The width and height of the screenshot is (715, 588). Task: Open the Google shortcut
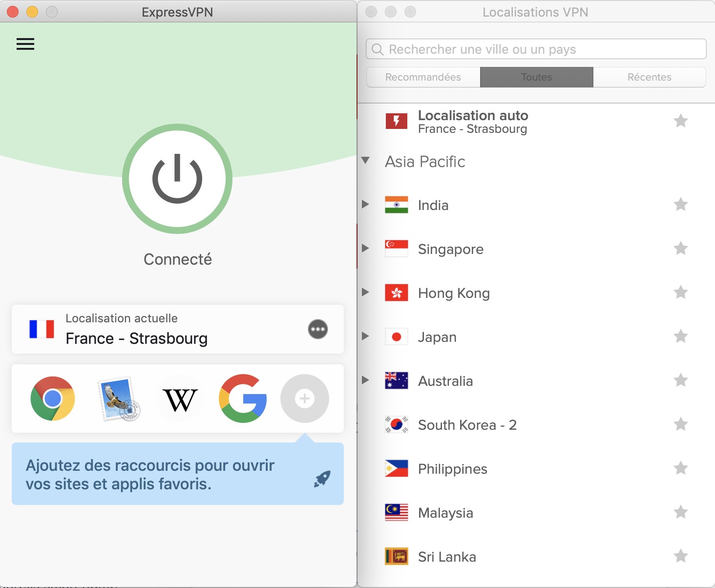coord(243,399)
